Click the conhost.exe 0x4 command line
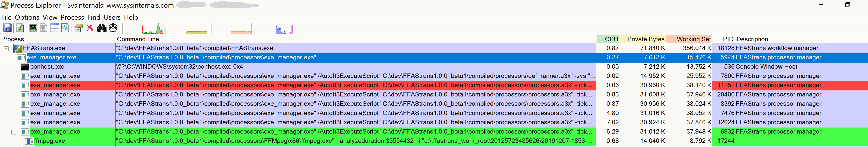The image size is (868, 147). (179, 67)
